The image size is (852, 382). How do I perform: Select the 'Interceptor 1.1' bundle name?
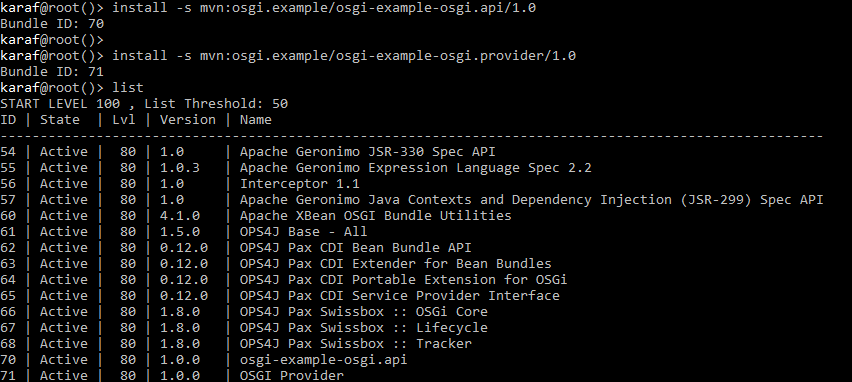point(299,184)
